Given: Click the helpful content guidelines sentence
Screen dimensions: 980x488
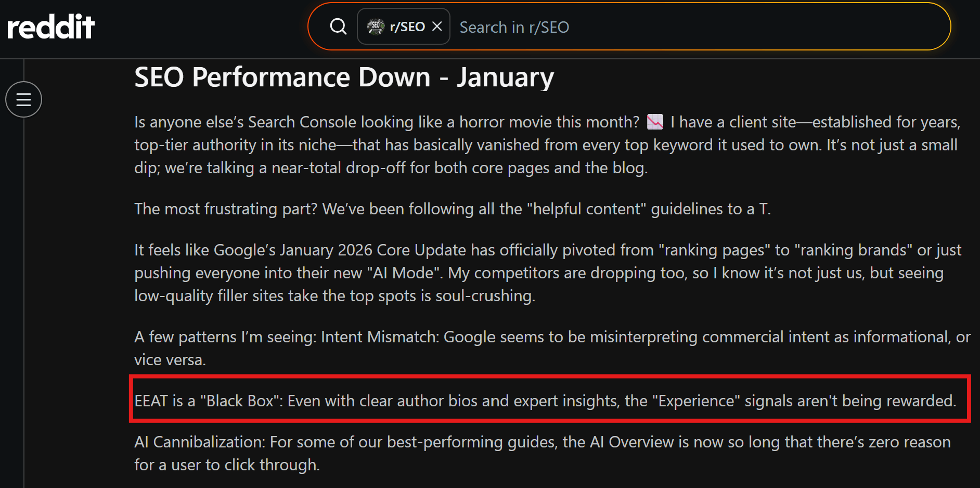Looking at the screenshot, I should click(x=452, y=209).
